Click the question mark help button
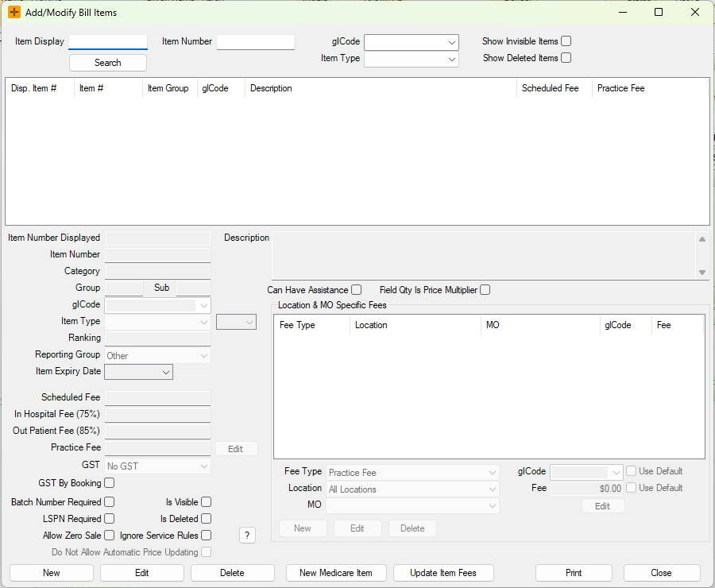Viewport: 715px width, 588px height. [x=248, y=536]
